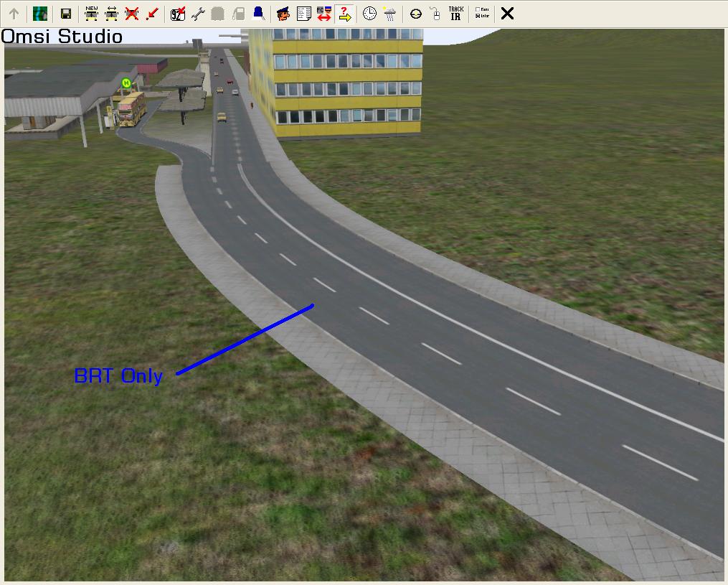The width and height of the screenshot is (728, 585).
Task: Place a new bus with NEW icon
Action: coord(91,14)
